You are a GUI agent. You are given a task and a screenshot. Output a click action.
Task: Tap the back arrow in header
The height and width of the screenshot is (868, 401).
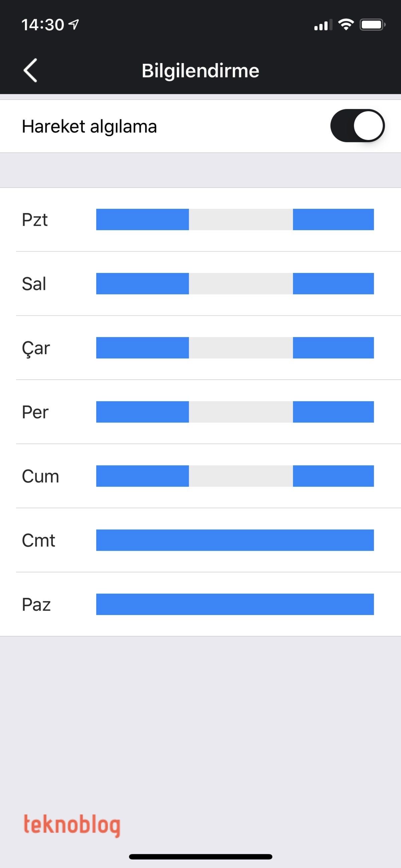pos(30,70)
